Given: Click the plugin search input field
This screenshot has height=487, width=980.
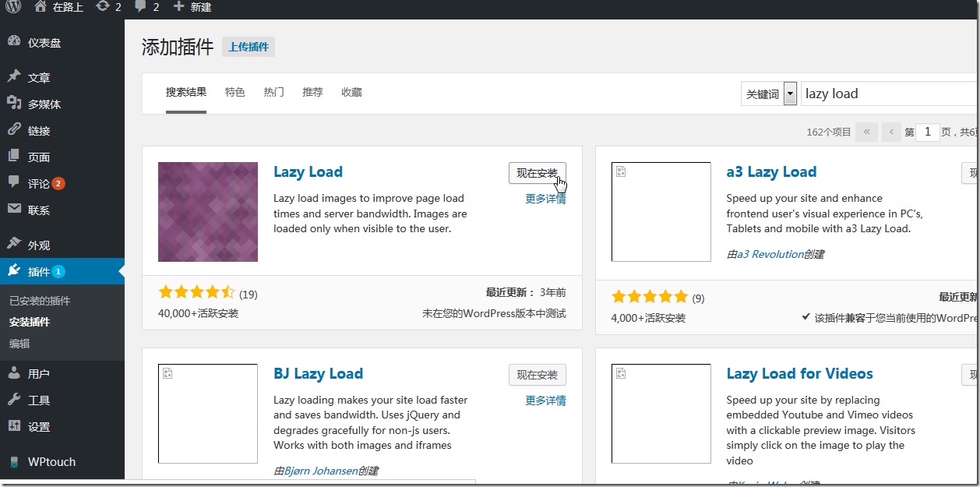Looking at the screenshot, I should (888, 94).
